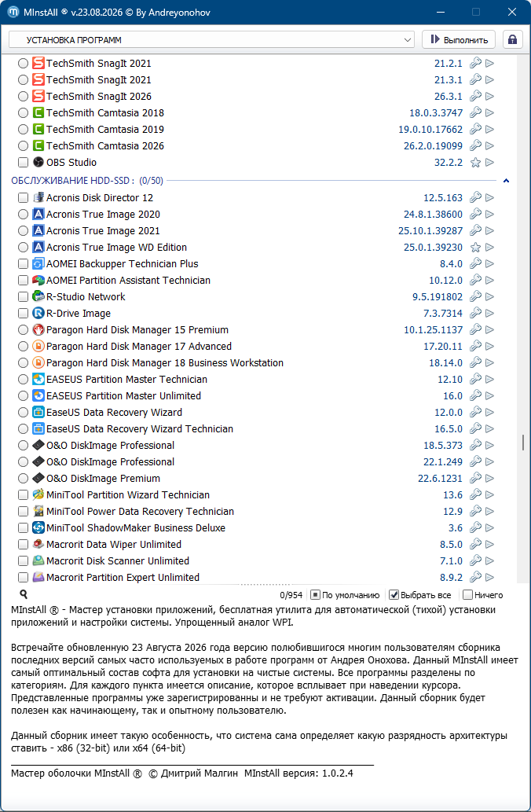Click the search magnifier icon

[24, 594]
